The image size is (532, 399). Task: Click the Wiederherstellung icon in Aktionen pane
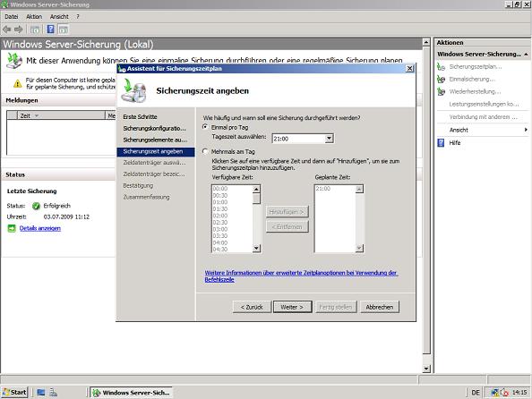(x=441, y=91)
